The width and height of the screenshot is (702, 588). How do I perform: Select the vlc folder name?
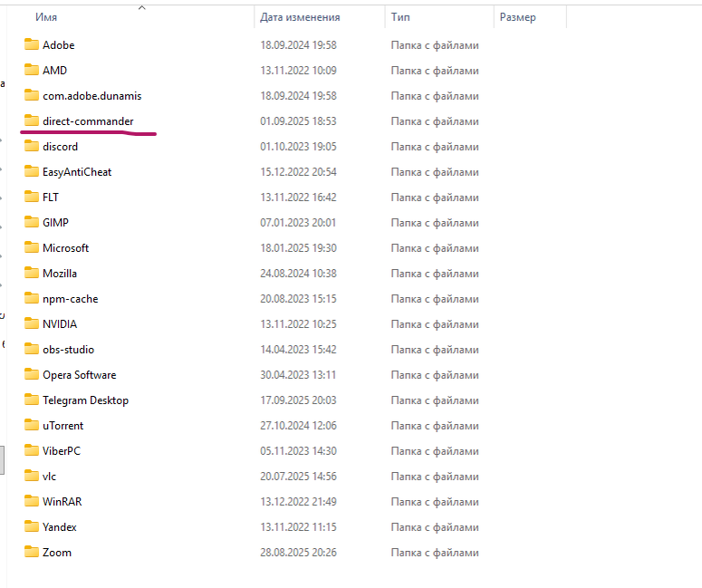pos(49,477)
